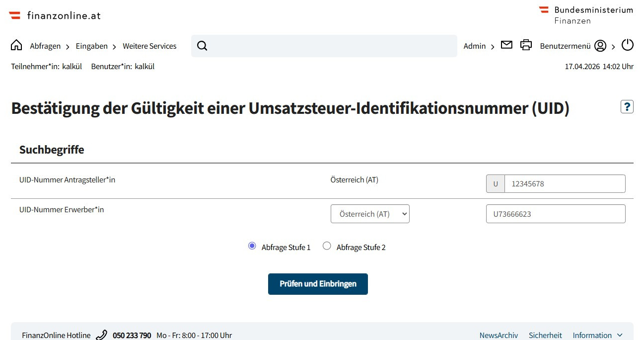This screenshot has height=340, width=644.
Task: Select the Abfrage Stufe 1 radio button
Action: 252,246
